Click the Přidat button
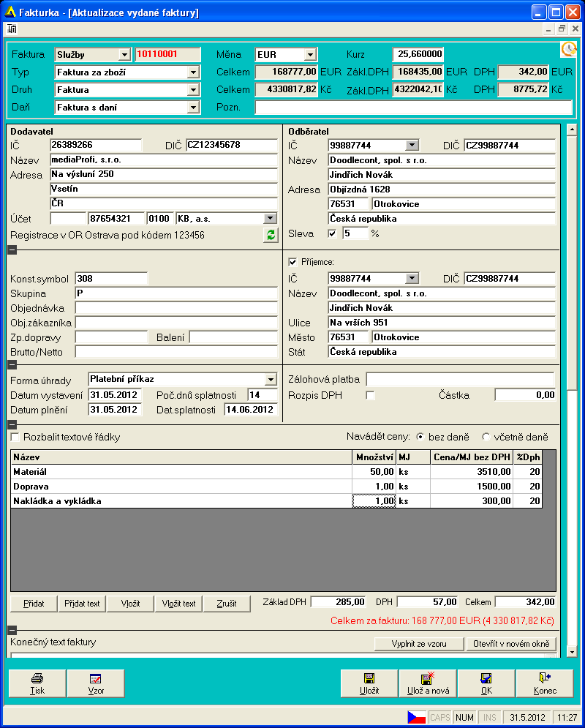The width and height of the screenshot is (585, 728). click(x=33, y=604)
